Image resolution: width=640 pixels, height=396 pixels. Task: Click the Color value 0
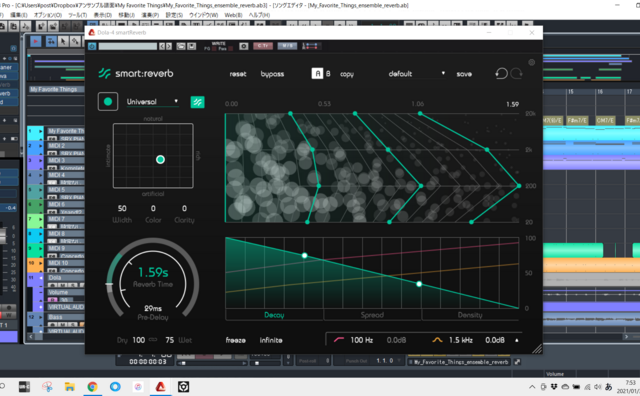pos(153,209)
